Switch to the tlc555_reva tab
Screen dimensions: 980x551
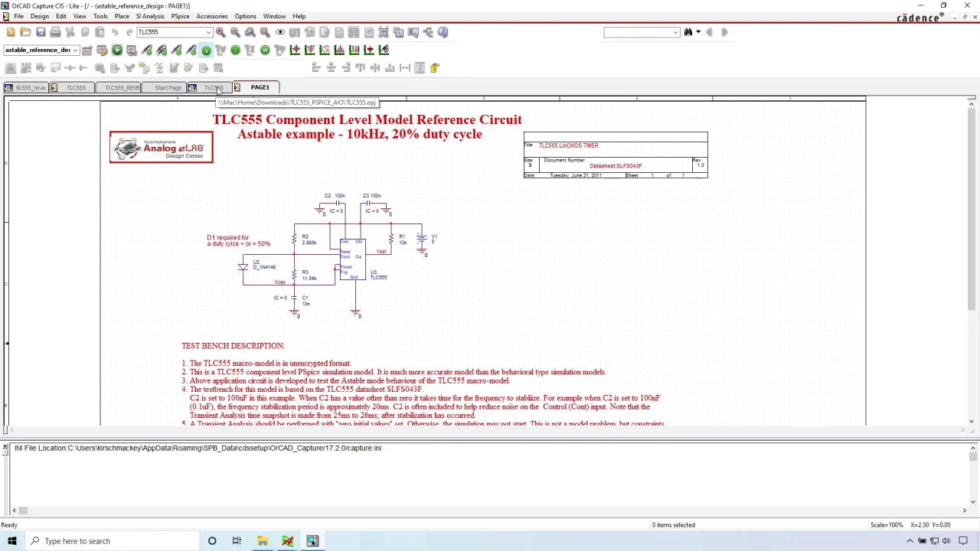26,88
